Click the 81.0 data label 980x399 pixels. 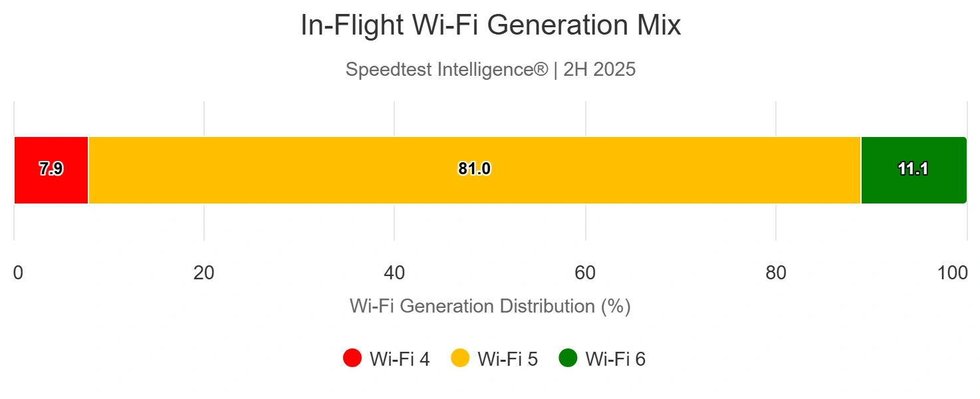pyautogui.click(x=474, y=170)
